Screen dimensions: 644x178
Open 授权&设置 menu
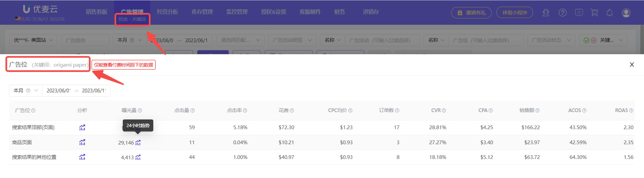tap(274, 12)
